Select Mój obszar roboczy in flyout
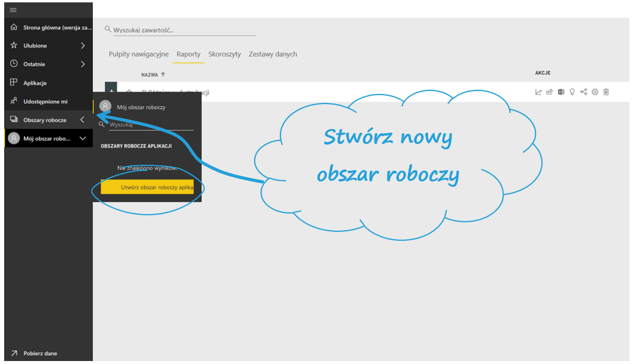This screenshot has width=633, height=364. point(141,107)
